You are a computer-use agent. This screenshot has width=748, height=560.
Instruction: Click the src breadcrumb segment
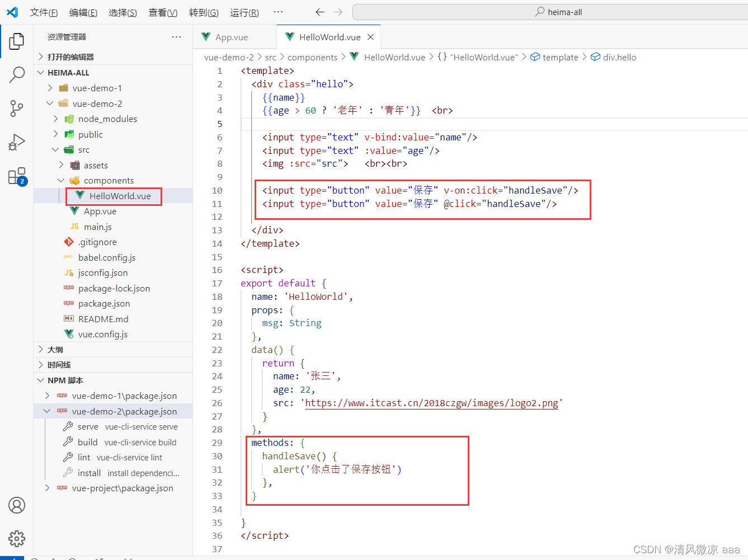point(271,57)
